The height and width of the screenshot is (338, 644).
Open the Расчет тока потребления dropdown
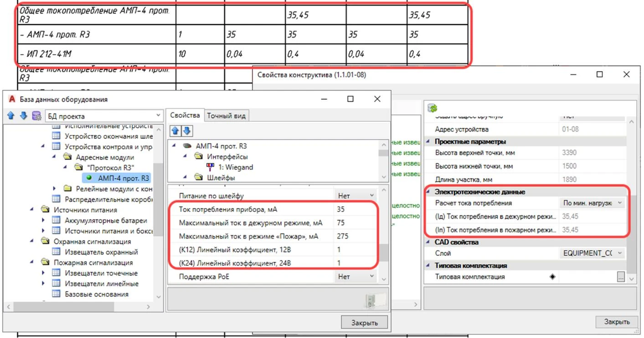click(619, 203)
